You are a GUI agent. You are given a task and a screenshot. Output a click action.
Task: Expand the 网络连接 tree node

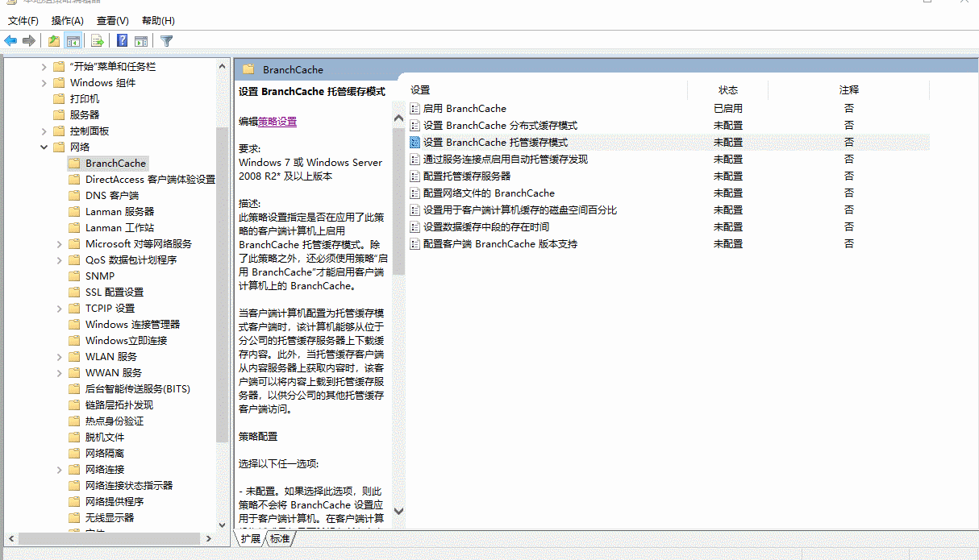60,469
